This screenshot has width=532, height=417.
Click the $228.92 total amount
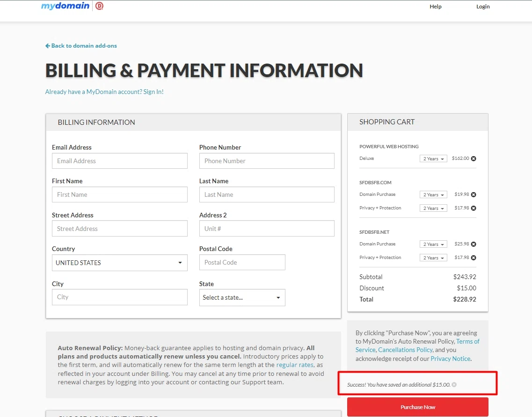click(x=465, y=299)
